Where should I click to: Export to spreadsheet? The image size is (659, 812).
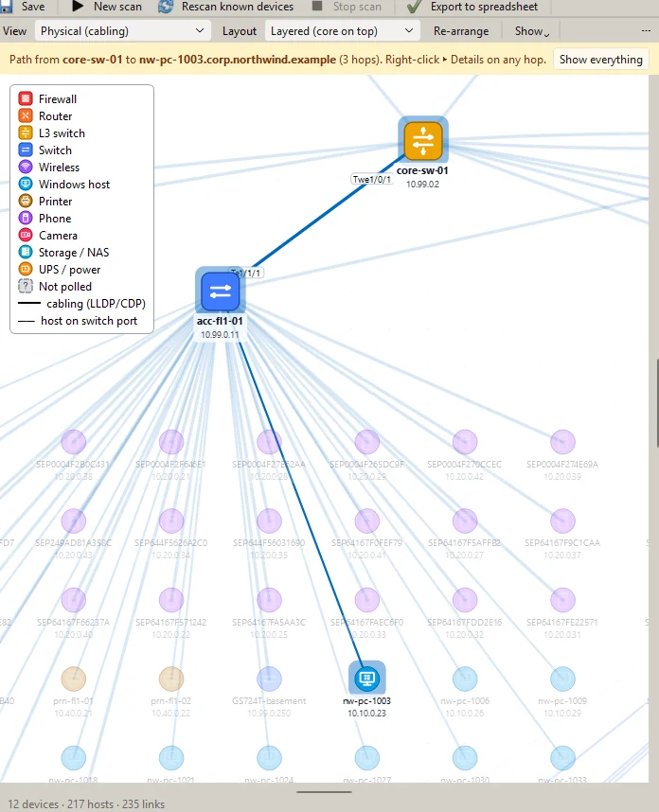pyautogui.click(x=472, y=7)
